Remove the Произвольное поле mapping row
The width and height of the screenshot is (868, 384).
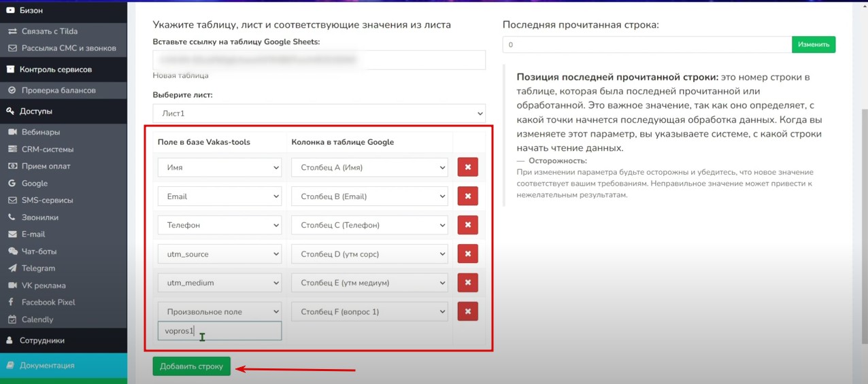click(x=467, y=311)
